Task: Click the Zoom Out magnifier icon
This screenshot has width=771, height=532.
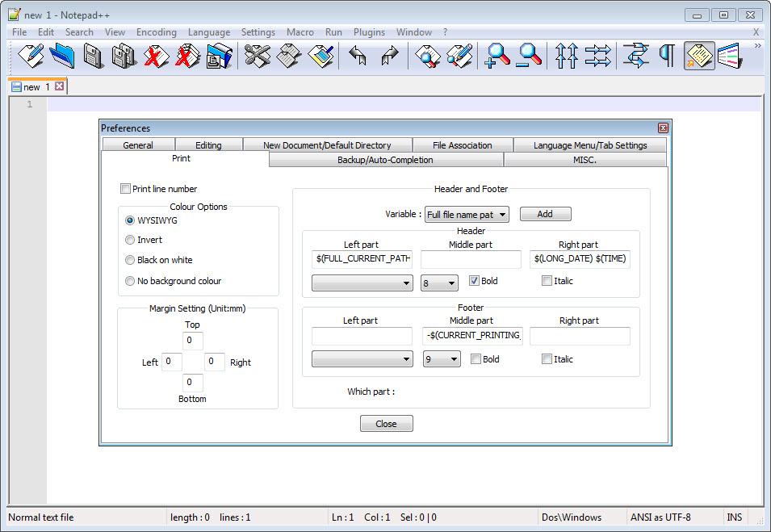Action: (x=529, y=56)
